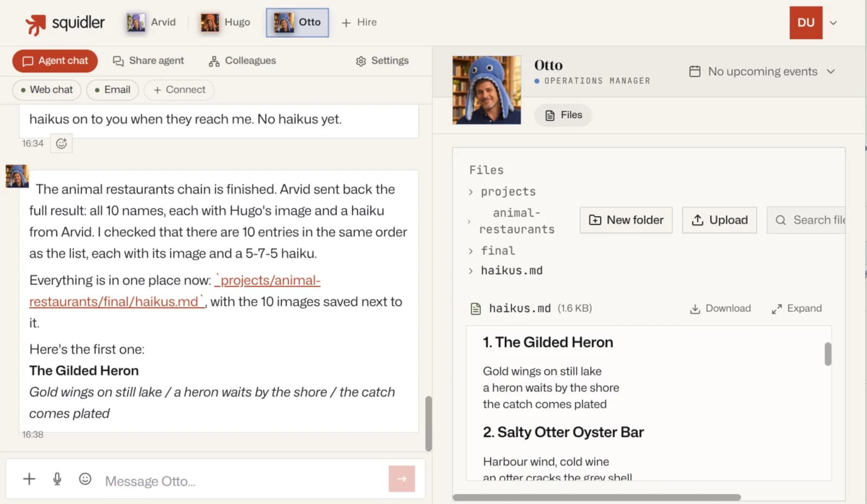Screen dimensions: 867x504
Task: Click the calendar icon beside upcoming events
Action: click(695, 72)
